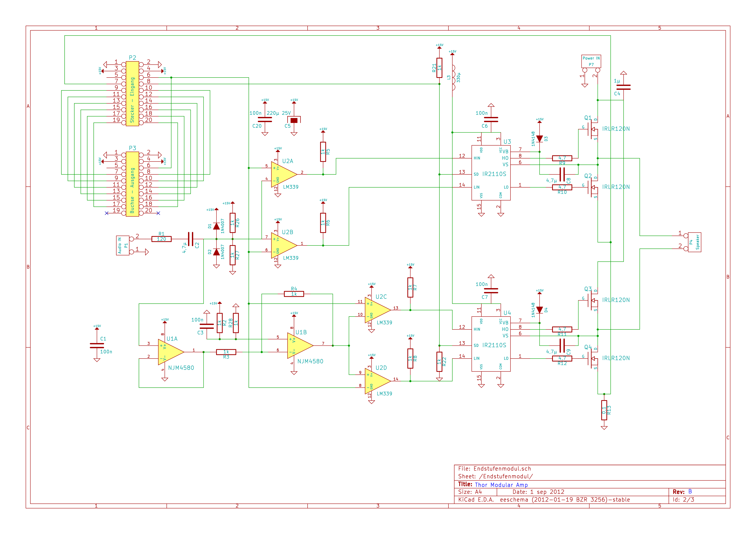The width and height of the screenshot is (756, 534).
Task: Click the U2A LM339 comparator symbol
Action: pyautogui.click(x=283, y=174)
